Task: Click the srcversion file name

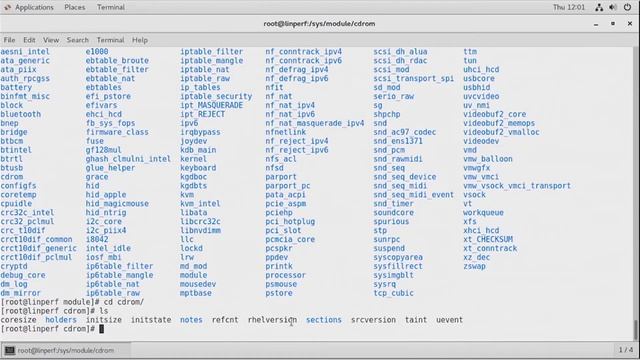Action: 373,320
